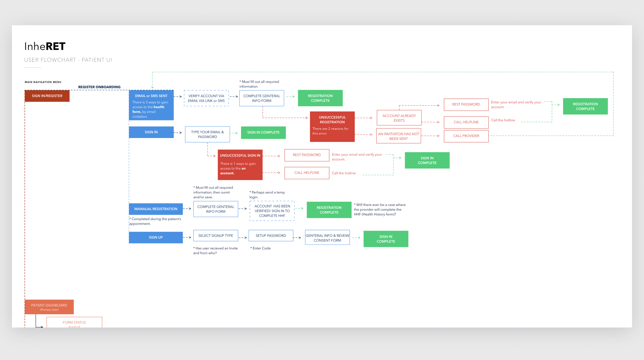Image resolution: width=644 pixels, height=360 pixels.
Task: Select COMPLETE GENTERAL INFO FORM after MANAUAL REGISTRATION
Action: click(x=216, y=209)
